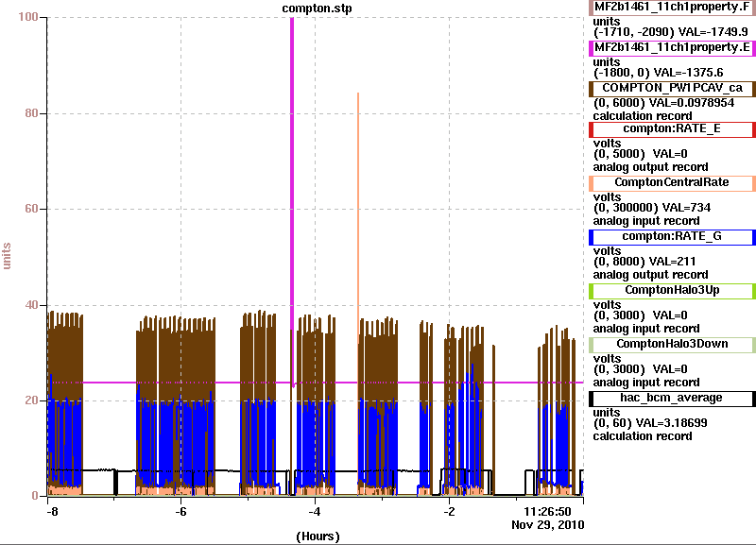Click the range text (-1800, 0) VAL=-1375.6
This screenshot has width=756, height=545.
tap(658, 73)
